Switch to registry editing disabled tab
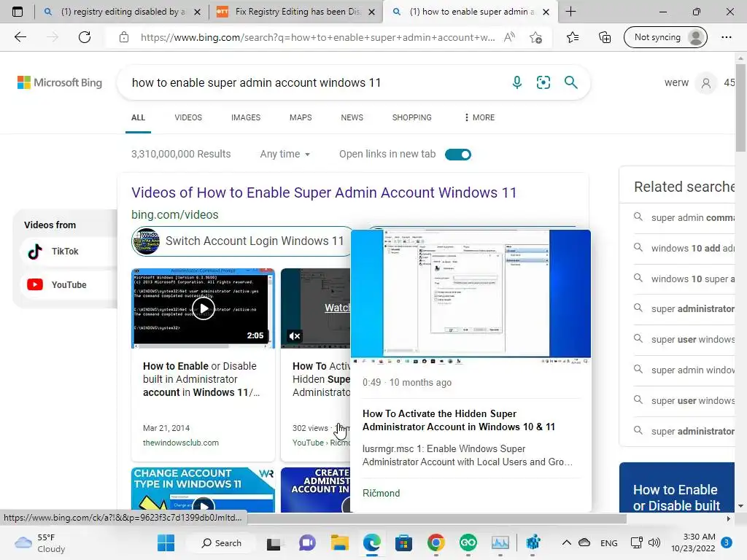This screenshot has height=560, width=747. [x=122, y=12]
